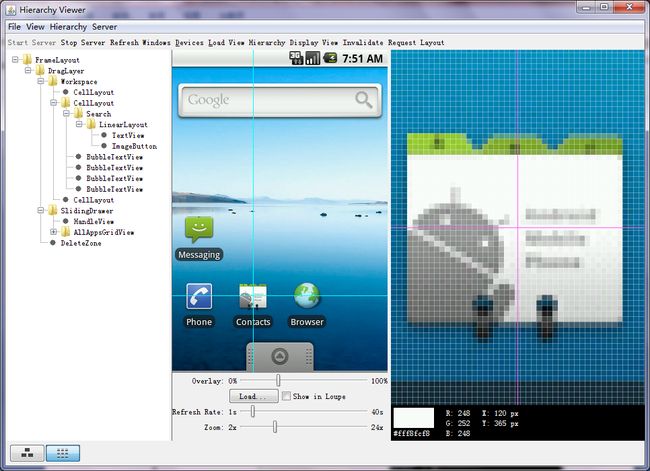
Task: Click the Load... overlay button
Action: tap(254, 396)
